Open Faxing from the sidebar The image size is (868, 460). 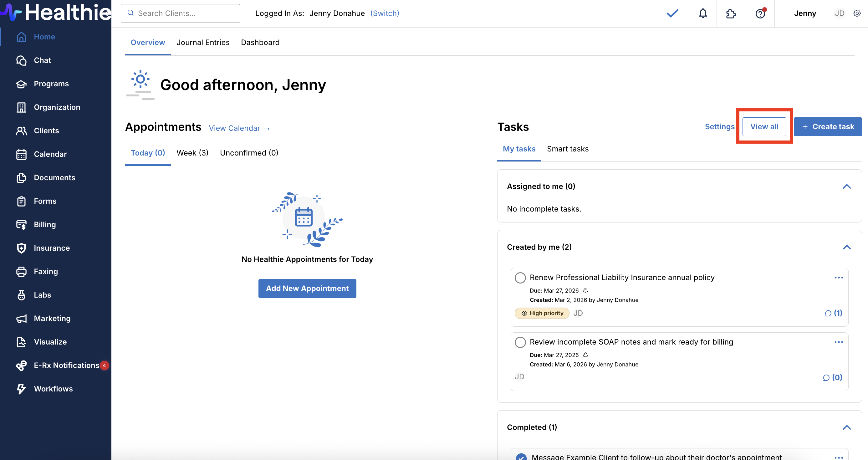coord(46,271)
